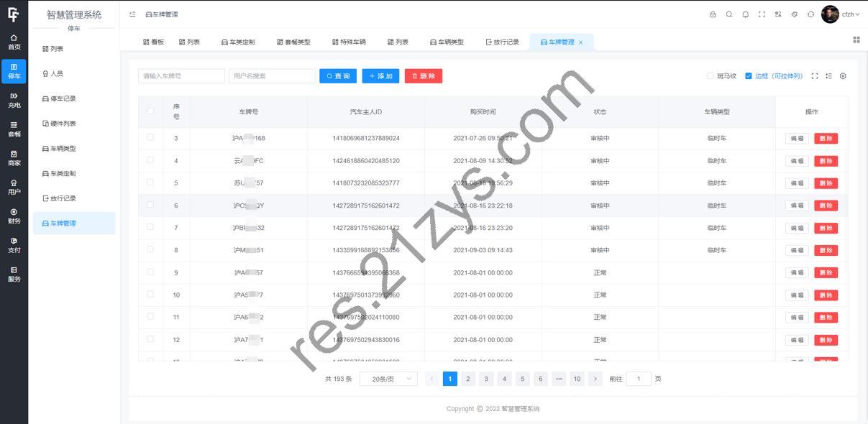
Task: Click 编辑 for row 序号 3
Action: tap(797, 139)
